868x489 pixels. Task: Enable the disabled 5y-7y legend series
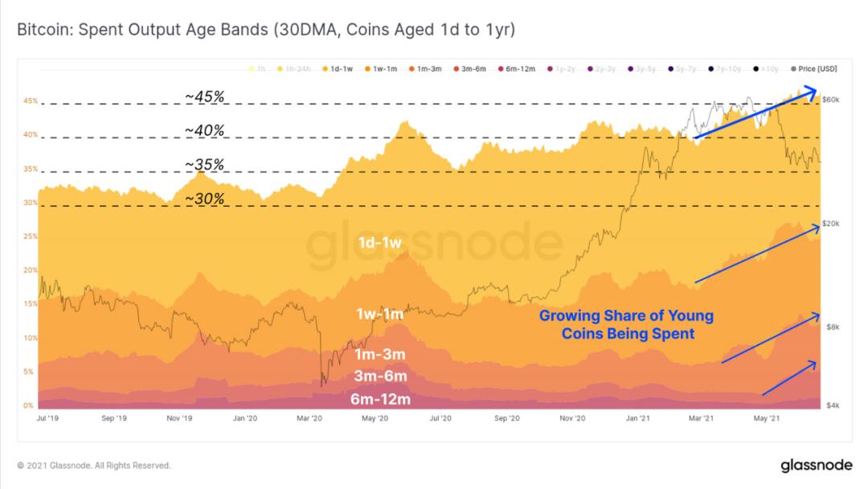point(682,69)
